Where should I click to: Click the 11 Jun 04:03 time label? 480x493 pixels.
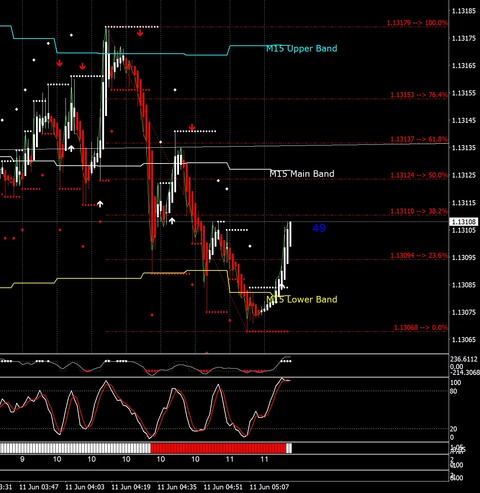tap(85, 487)
